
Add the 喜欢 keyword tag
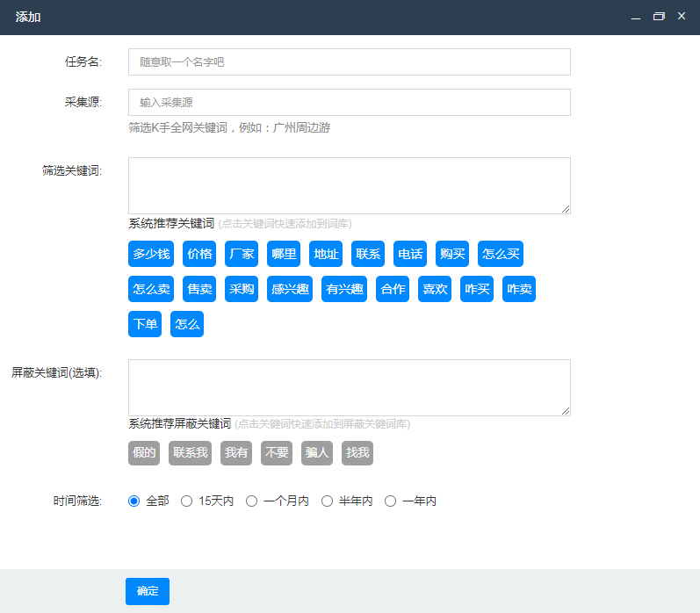coord(435,289)
